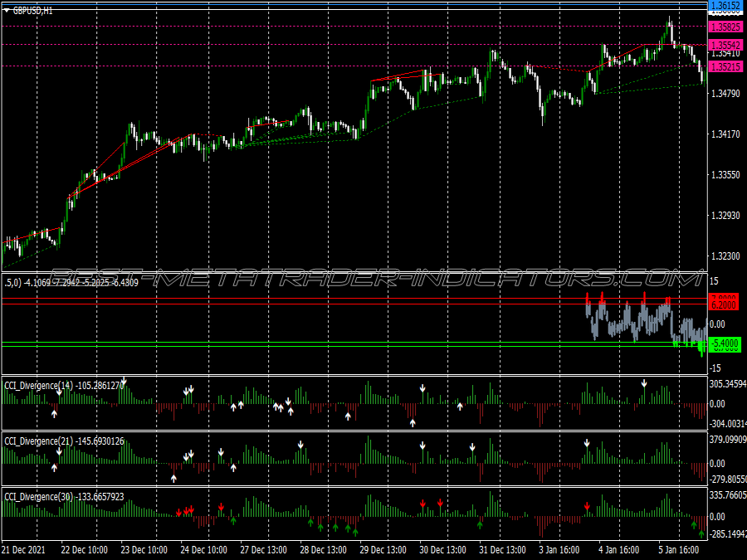Select the 4 Jan 16:00 time label
747x560 pixels.
click(x=619, y=550)
